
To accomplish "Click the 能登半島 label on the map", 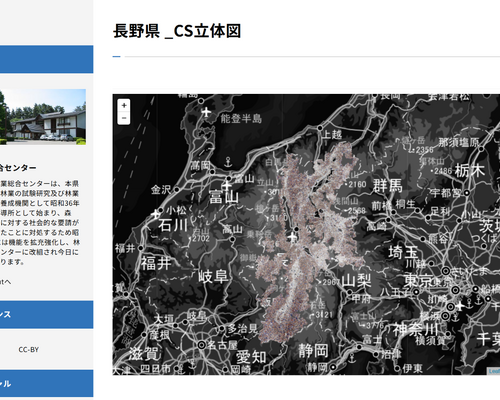I will (241, 118).
